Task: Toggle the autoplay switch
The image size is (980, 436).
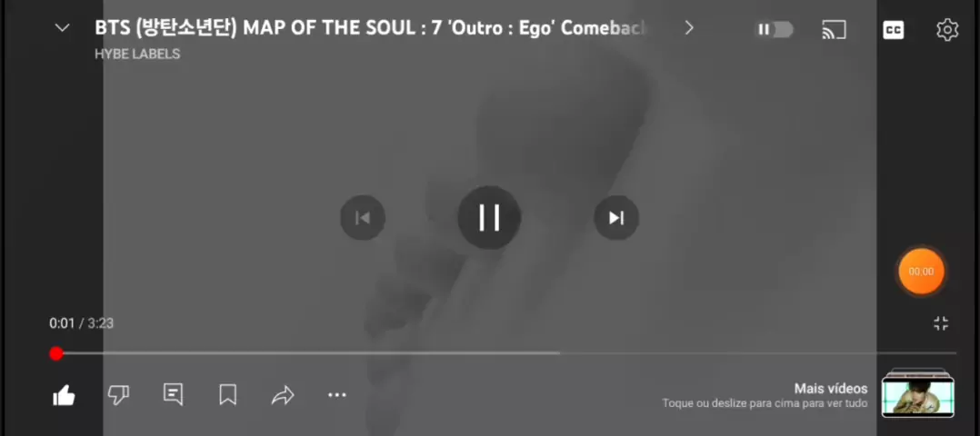Action: coord(775,29)
